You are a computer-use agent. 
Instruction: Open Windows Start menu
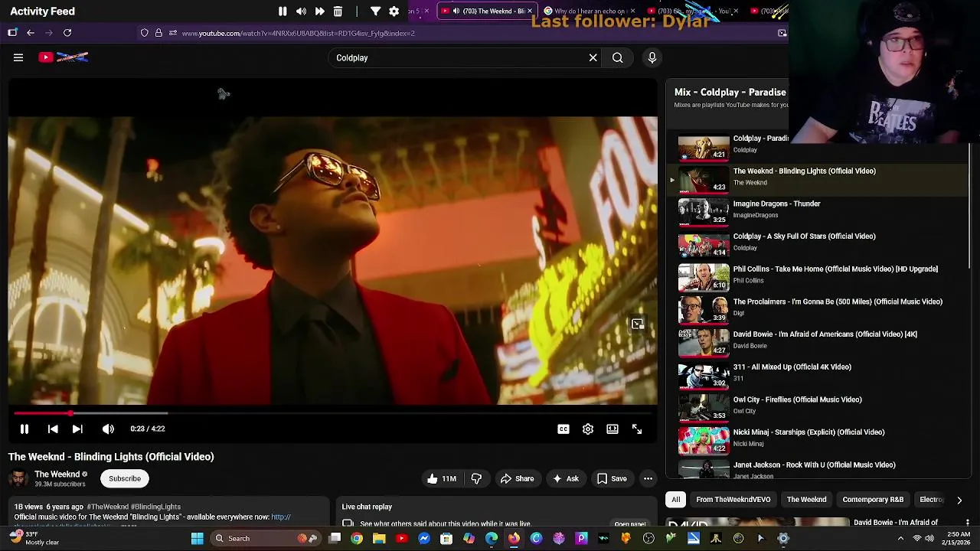click(197, 539)
